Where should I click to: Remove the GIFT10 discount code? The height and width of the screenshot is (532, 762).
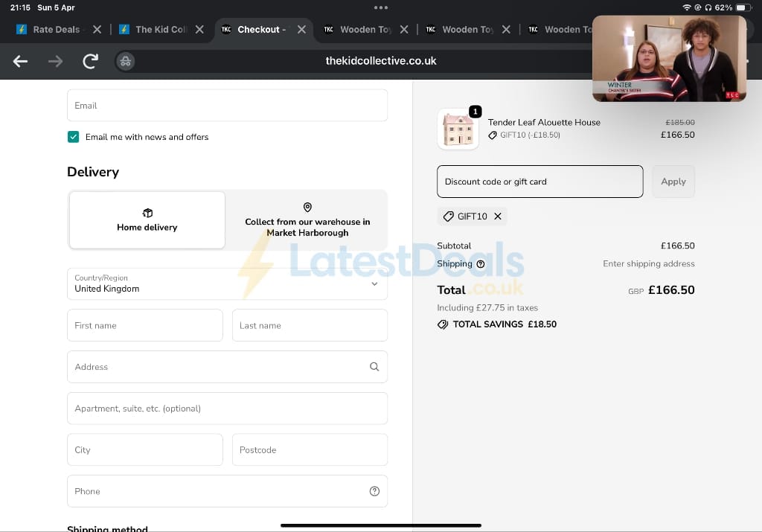pyautogui.click(x=498, y=217)
